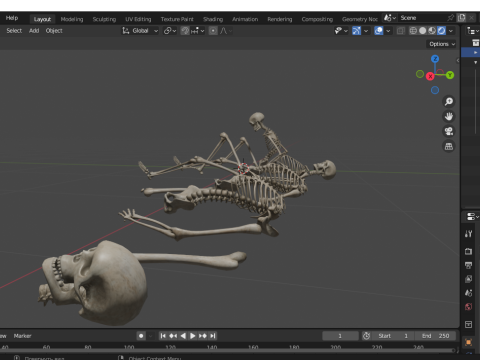Select the Layout workspace tab
480x360 pixels.
(x=42, y=19)
